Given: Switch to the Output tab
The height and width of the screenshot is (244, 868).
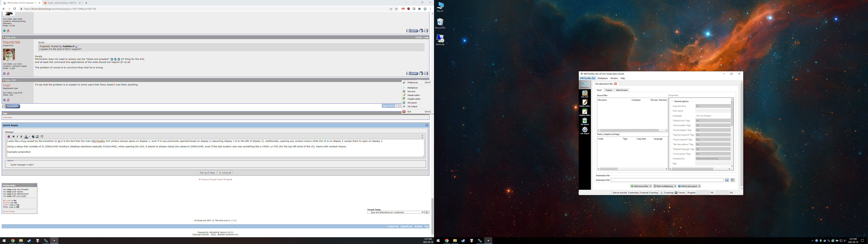Looking at the screenshot, I should point(609,90).
